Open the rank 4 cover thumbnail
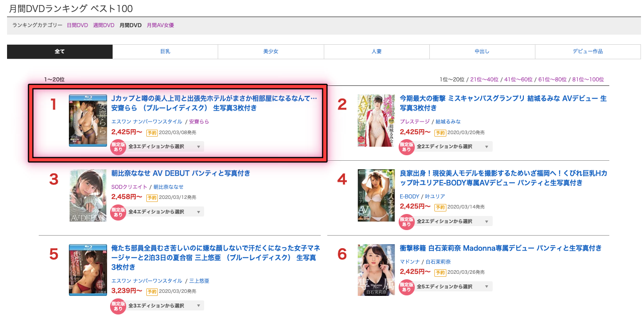The width and height of the screenshot is (644, 318). 377,195
